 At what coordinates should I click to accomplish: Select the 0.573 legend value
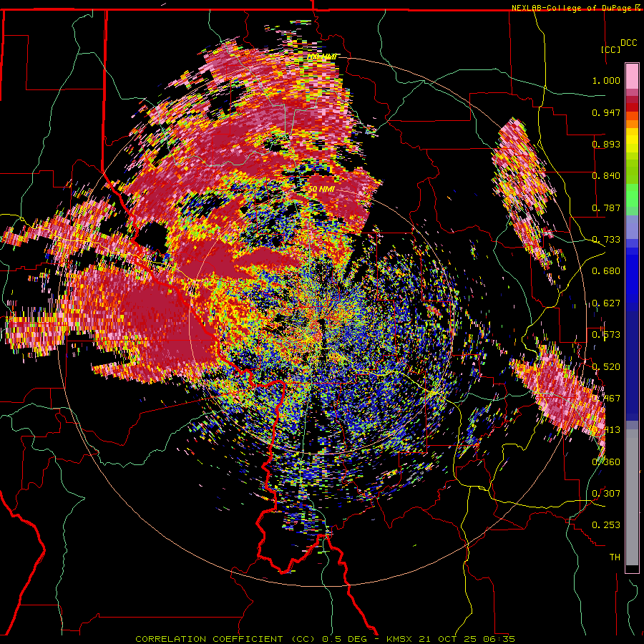pyautogui.click(x=606, y=335)
